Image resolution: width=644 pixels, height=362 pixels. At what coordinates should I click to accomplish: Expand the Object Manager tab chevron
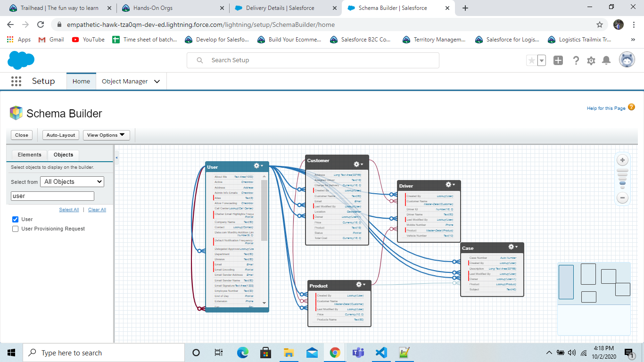pos(157,82)
